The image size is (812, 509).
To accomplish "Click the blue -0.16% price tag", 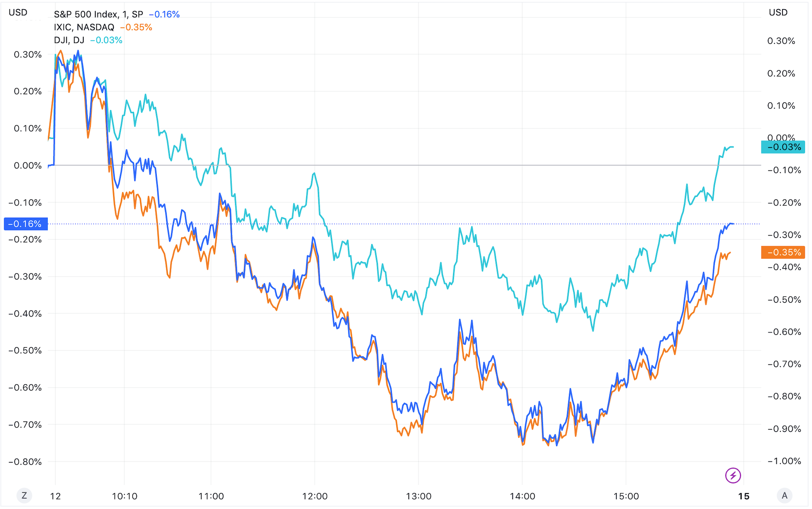I will click(26, 224).
